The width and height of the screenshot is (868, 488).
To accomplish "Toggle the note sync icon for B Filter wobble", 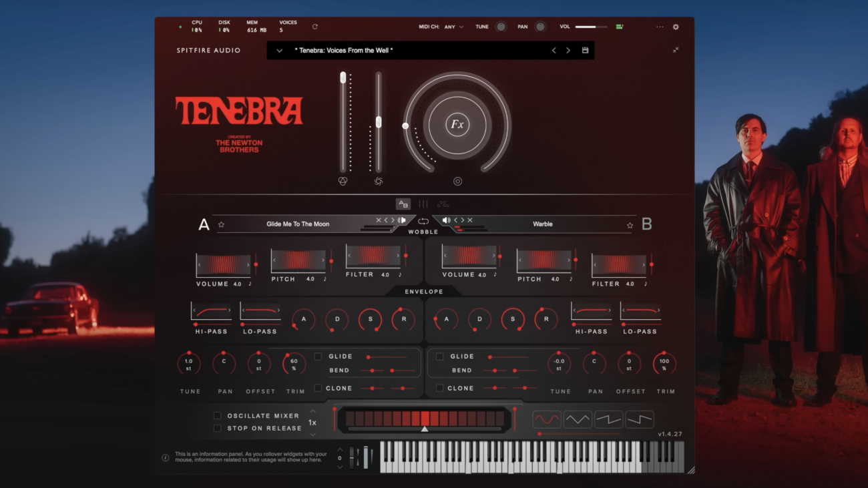I will (646, 284).
